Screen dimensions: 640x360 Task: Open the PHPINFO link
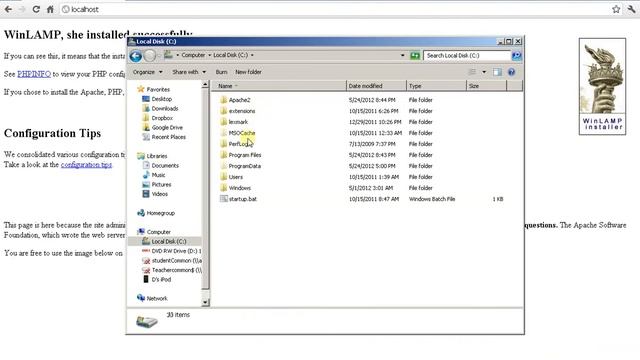pyautogui.click(x=34, y=74)
